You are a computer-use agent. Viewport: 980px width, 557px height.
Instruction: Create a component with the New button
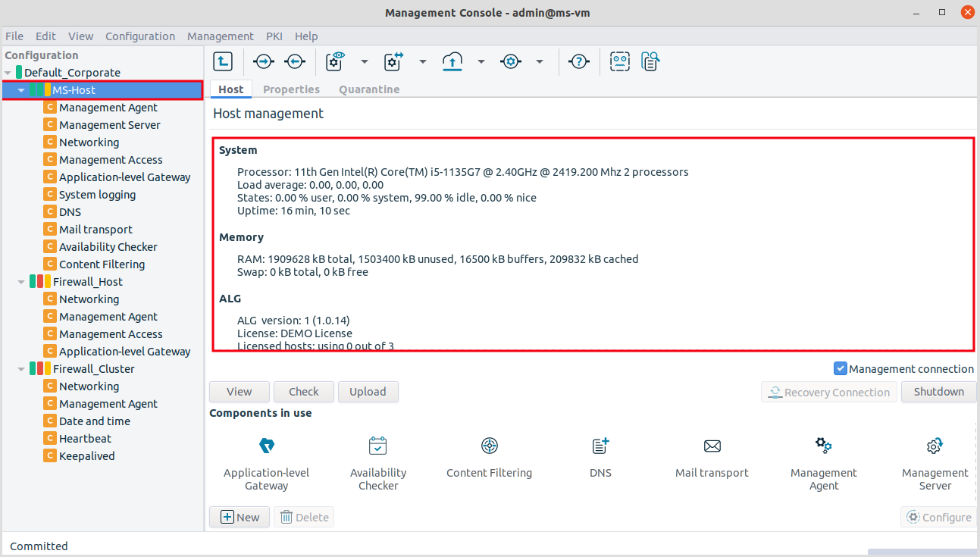coord(239,516)
